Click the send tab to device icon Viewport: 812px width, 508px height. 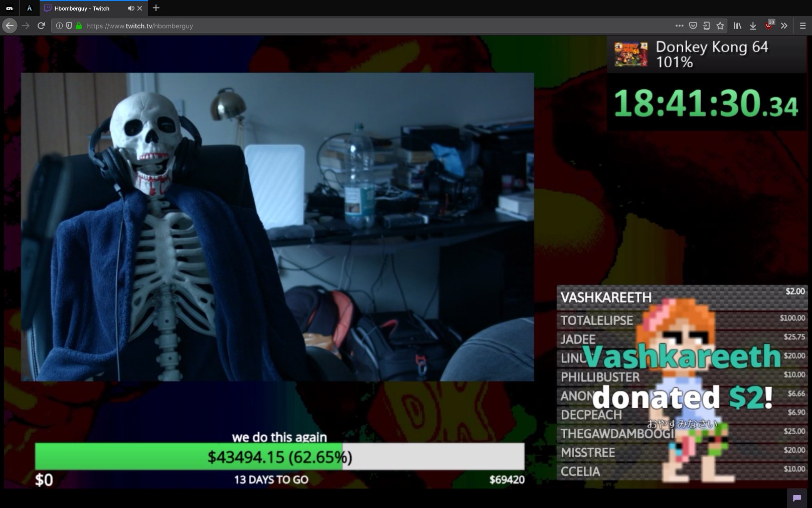coord(706,26)
